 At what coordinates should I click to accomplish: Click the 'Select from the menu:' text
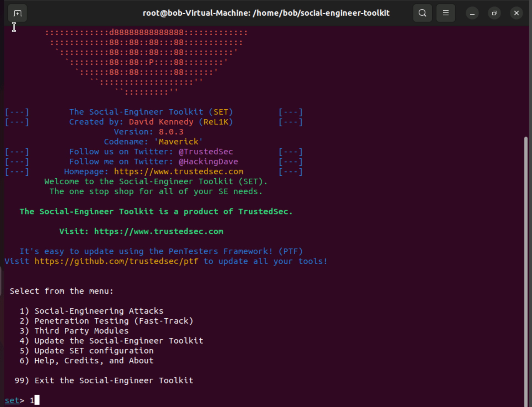coord(62,291)
